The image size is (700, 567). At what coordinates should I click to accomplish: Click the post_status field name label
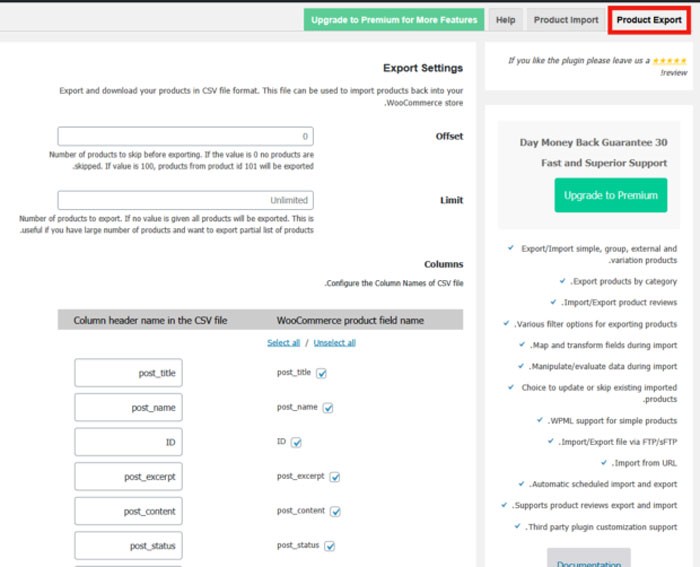coord(298,545)
